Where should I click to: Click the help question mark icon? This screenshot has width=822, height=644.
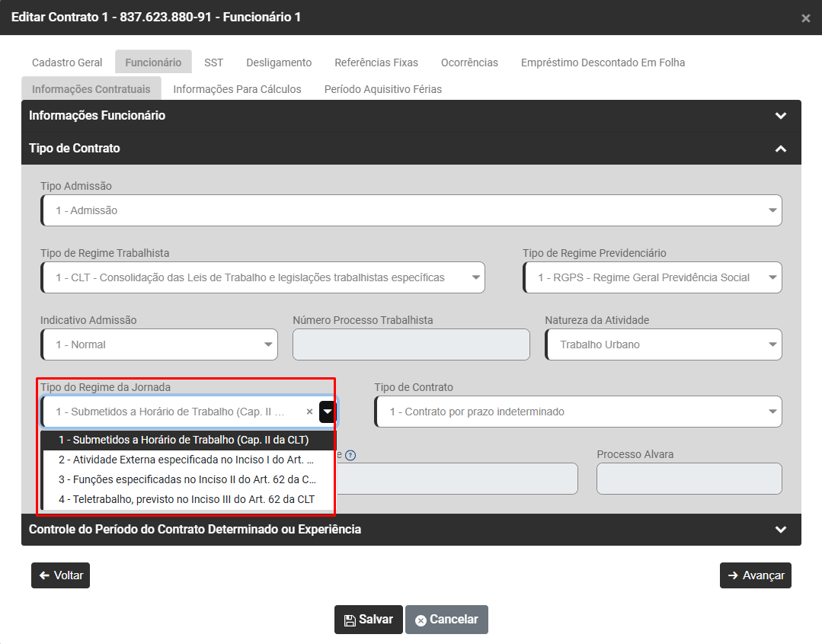pyautogui.click(x=350, y=455)
